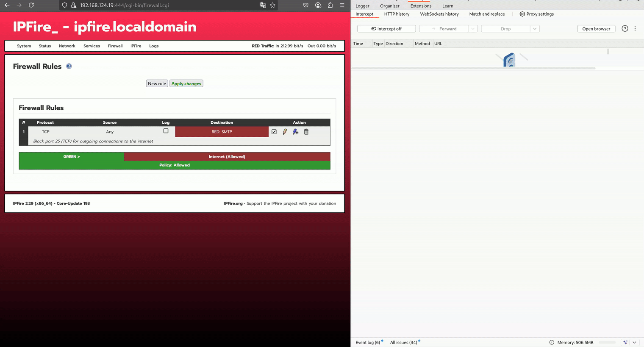Open Burp Proxy help question mark icon
644x347 pixels.
[x=625, y=28]
